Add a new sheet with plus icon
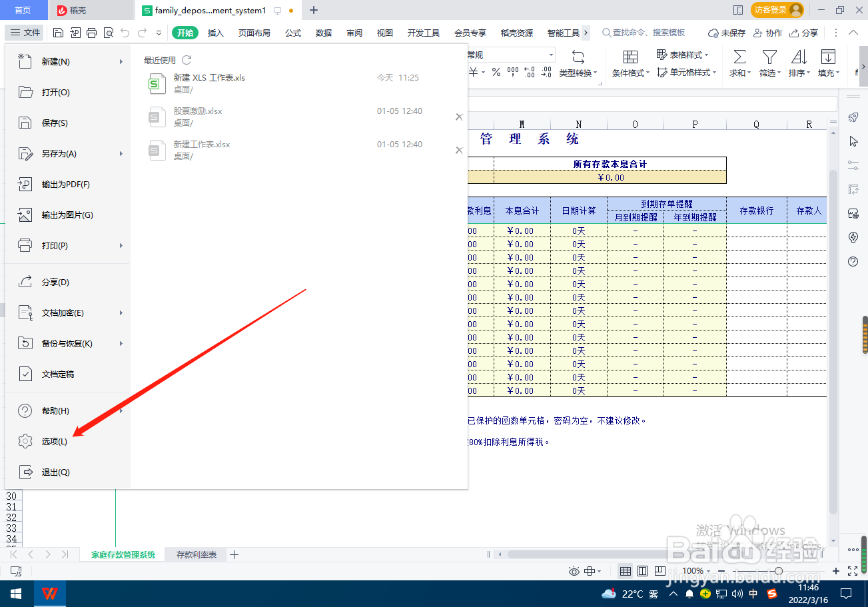The height and width of the screenshot is (607, 868). tap(234, 554)
